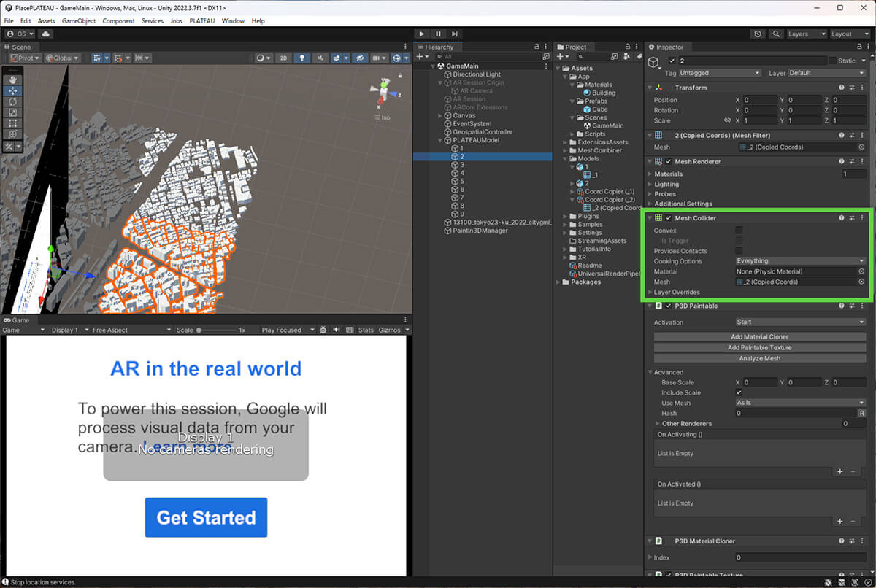
Task: Open the Undo History icon
Action: pyautogui.click(x=758, y=34)
